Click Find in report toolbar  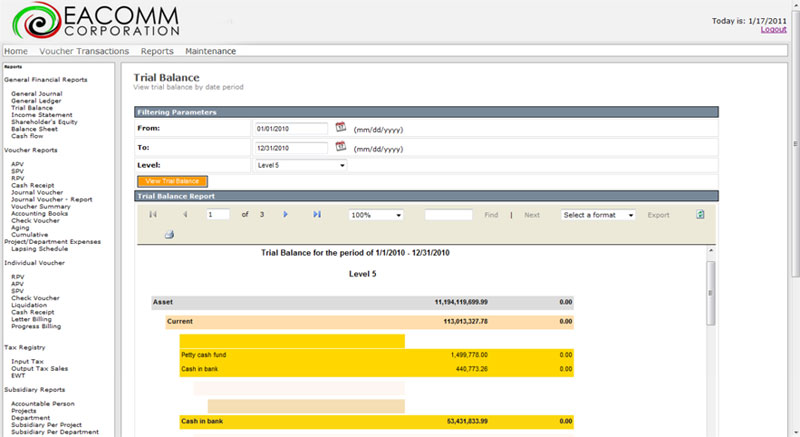(491, 215)
